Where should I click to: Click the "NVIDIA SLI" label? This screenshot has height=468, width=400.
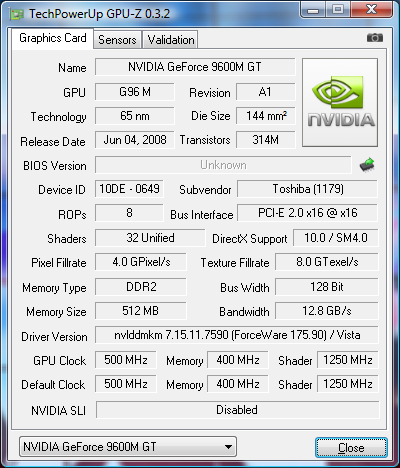click(59, 411)
